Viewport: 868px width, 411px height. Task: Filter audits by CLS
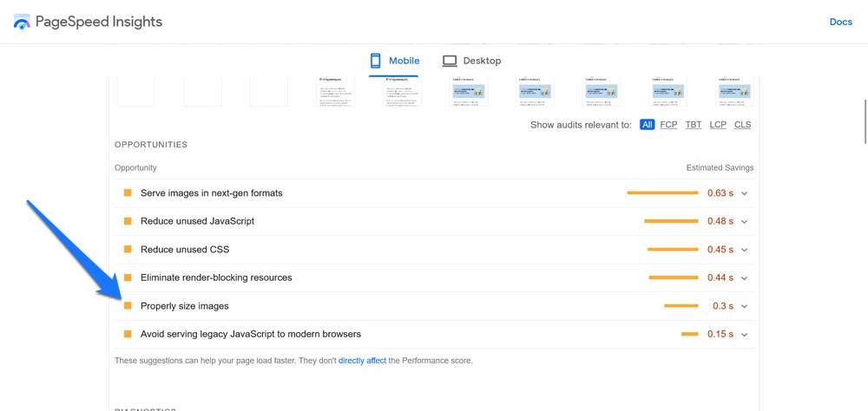coord(742,125)
